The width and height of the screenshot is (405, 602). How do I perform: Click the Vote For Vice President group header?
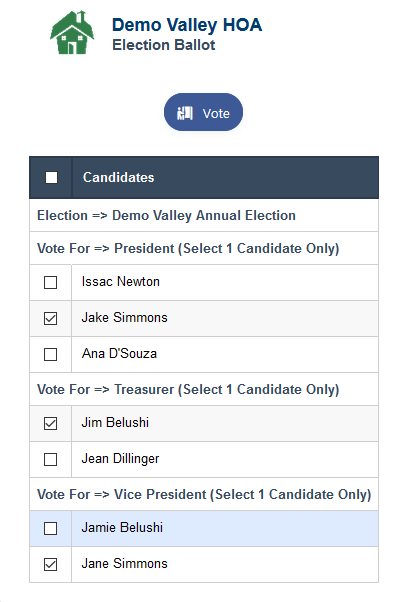[x=204, y=494]
